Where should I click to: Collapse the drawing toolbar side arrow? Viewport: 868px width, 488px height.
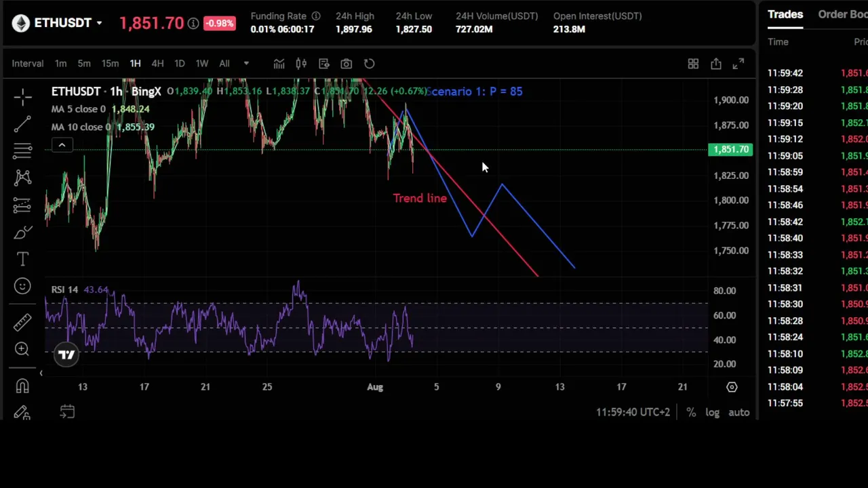coord(41,373)
